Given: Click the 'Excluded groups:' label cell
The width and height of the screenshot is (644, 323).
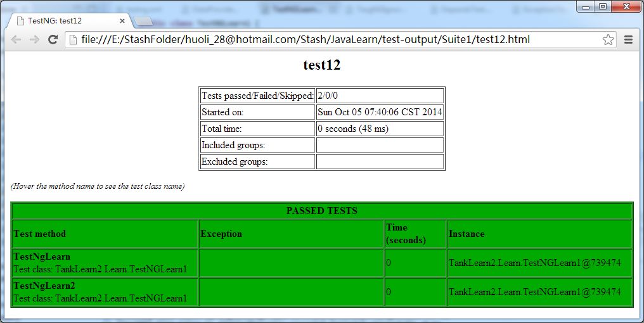Looking at the screenshot, I should click(x=257, y=161).
